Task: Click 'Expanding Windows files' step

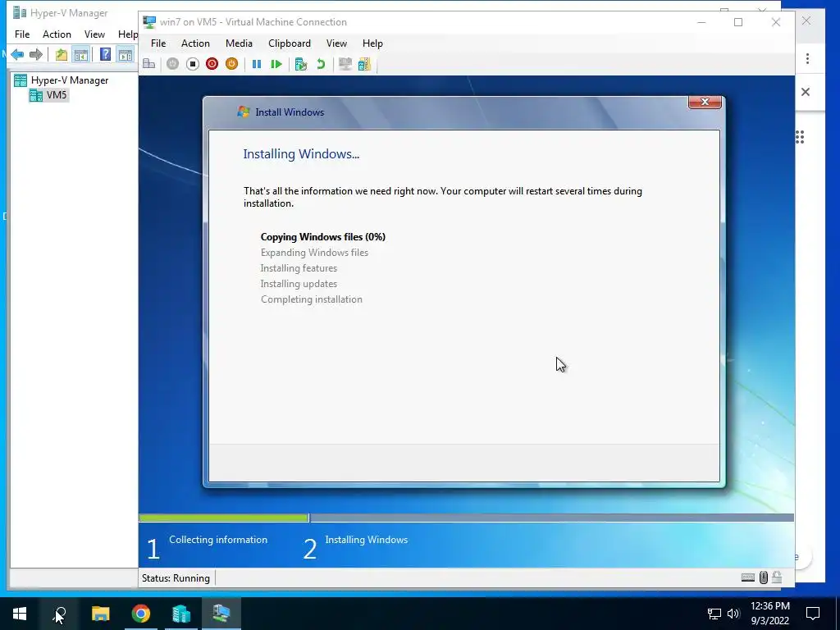Action: pyautogui.click(x=314, y=253)
